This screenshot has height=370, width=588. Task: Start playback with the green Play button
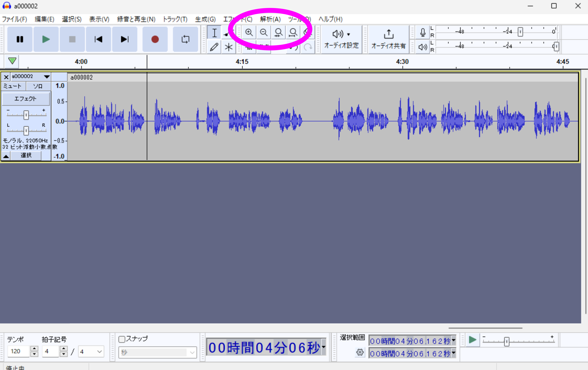click(x=46, y=39)
